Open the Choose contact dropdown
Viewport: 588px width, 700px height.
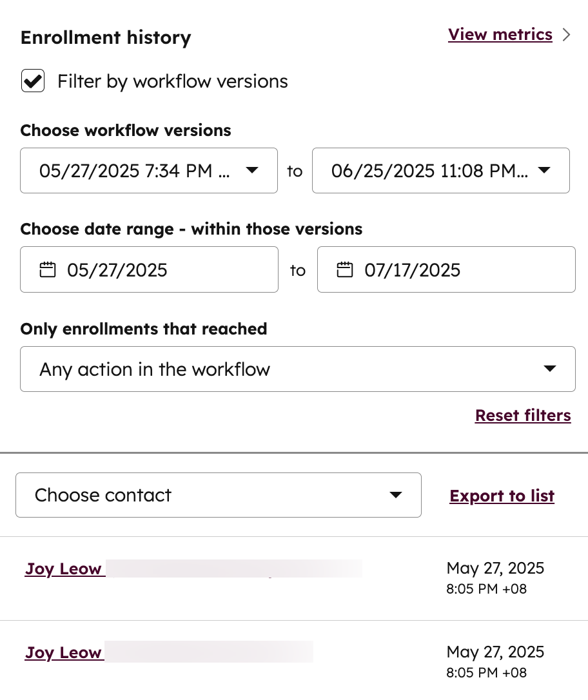pyautogui.click(x=219, y=495)
